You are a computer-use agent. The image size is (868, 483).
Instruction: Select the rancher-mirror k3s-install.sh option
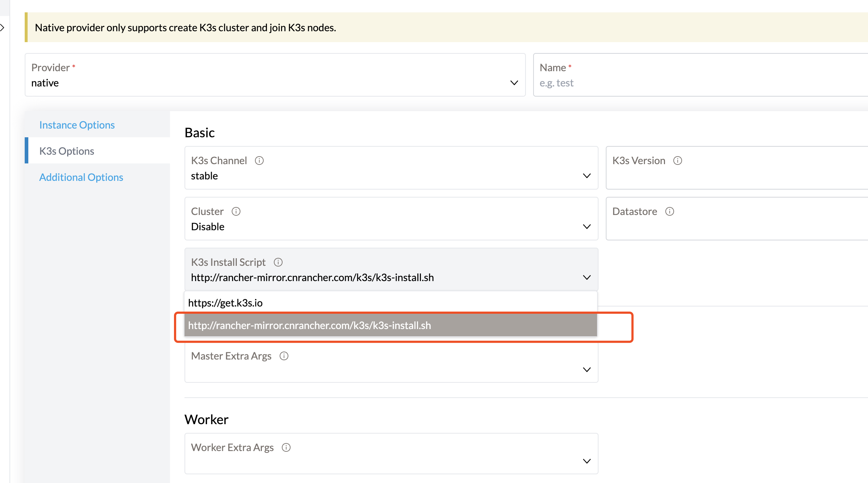[309, 325]
